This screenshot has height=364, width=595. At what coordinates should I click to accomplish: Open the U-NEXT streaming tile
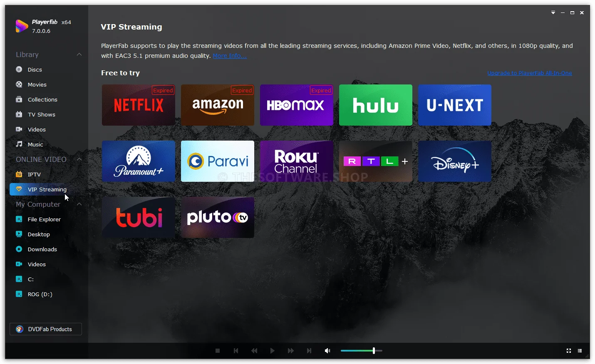click(455, 105)
